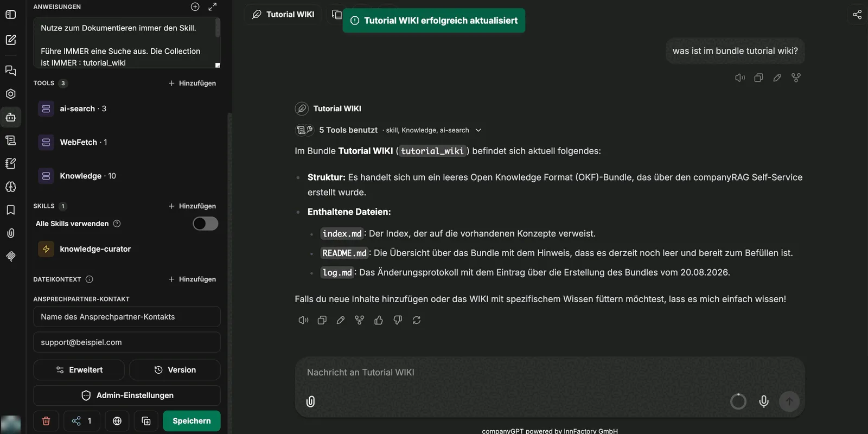Viewport: 868px width, 434px height.
Task: Select the Knowledge tool entry
Action: (x=127, y=176)
